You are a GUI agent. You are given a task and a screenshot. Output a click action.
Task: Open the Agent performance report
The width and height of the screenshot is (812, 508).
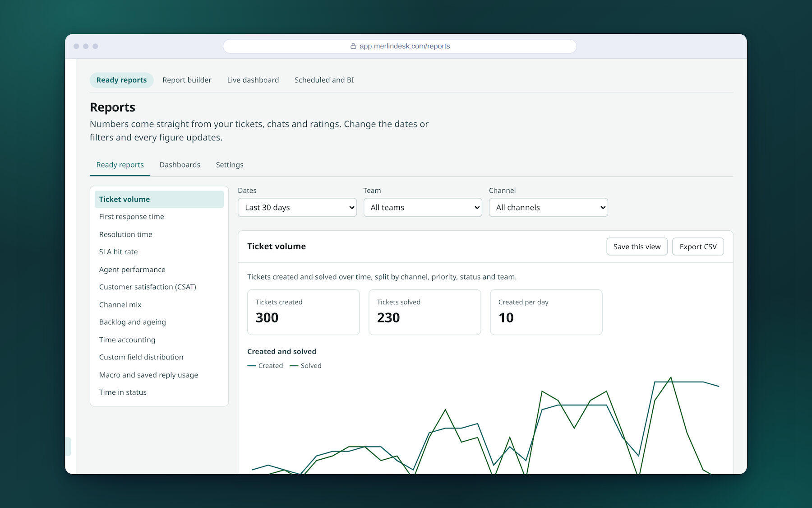tap(159, 270)
